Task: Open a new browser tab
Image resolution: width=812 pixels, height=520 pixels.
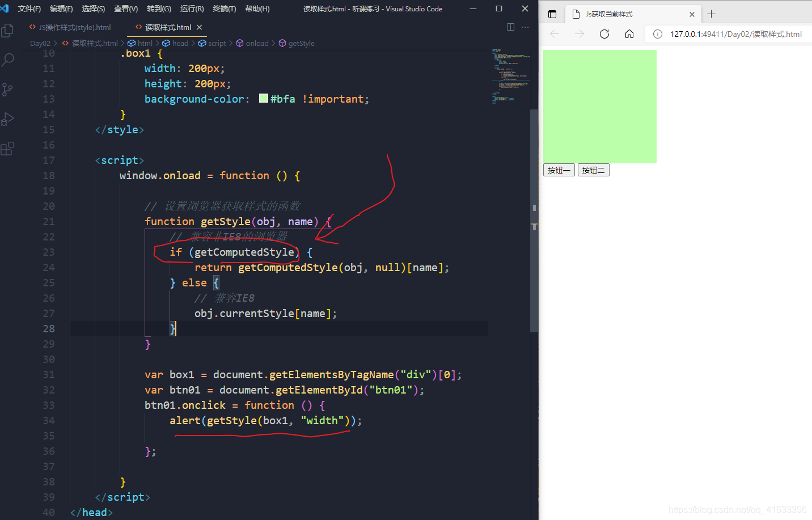Action: click(x=711, y=14)
